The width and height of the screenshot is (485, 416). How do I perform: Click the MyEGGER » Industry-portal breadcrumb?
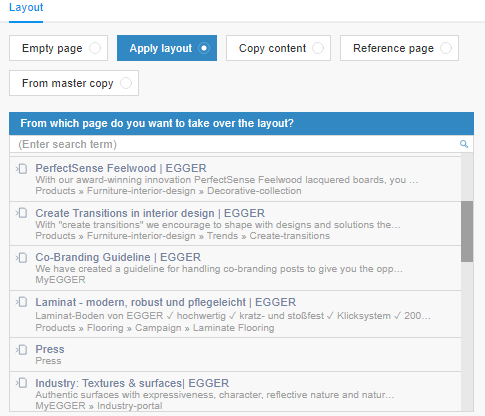(x=99, y=406)
